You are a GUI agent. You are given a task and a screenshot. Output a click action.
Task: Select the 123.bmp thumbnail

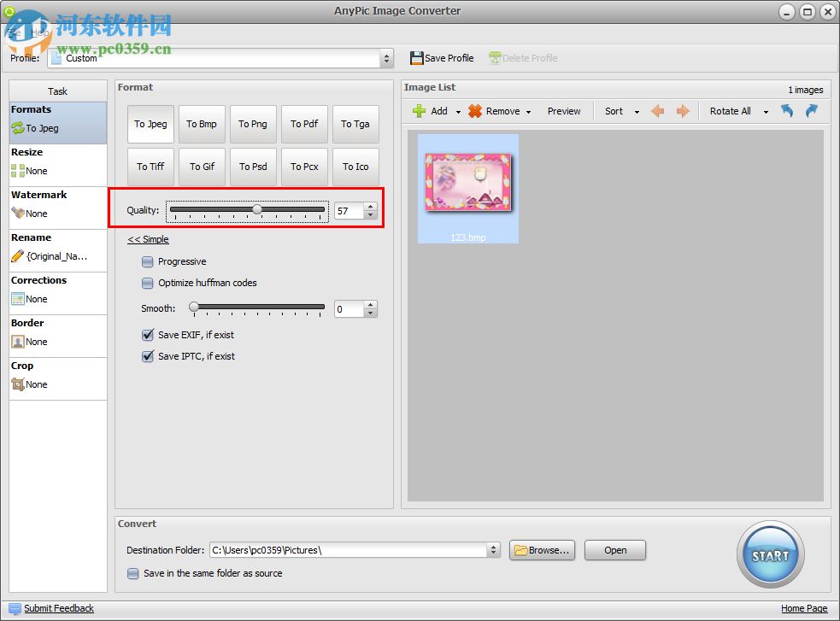(x=467, y=181)
